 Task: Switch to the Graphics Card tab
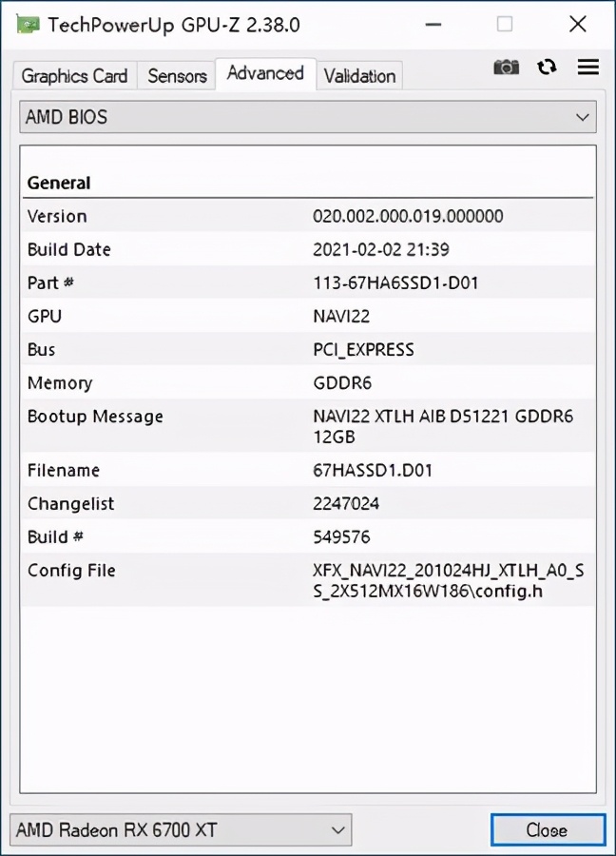click(74, 76)
